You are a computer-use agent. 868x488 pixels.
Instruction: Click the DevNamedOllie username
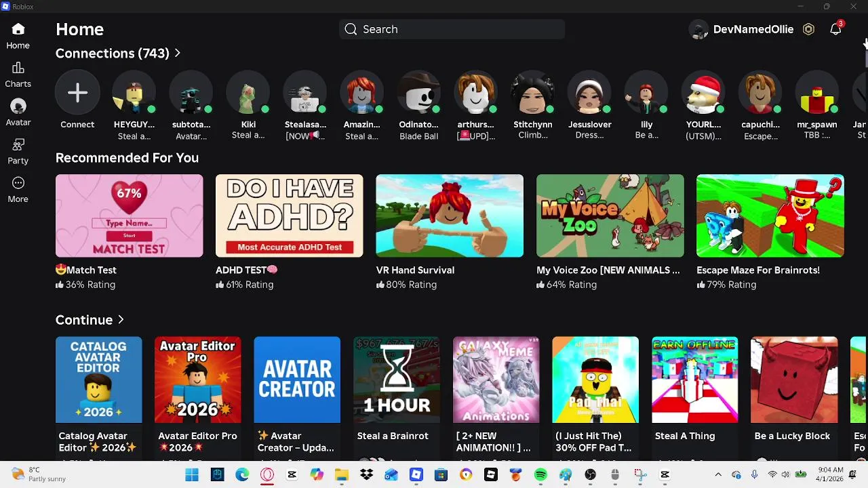753,29
